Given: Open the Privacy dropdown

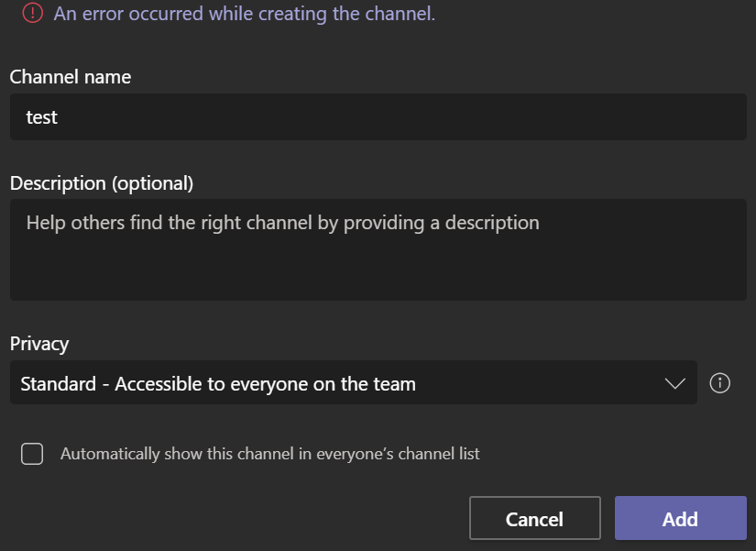Looking at the screenshot, I should click(354, 382).
